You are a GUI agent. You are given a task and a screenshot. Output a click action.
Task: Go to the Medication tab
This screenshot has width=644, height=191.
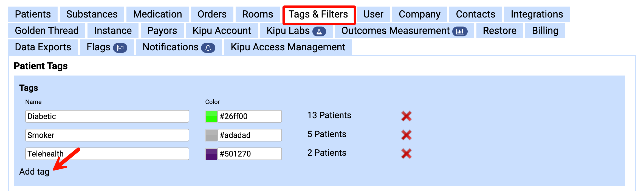point(157,14)
